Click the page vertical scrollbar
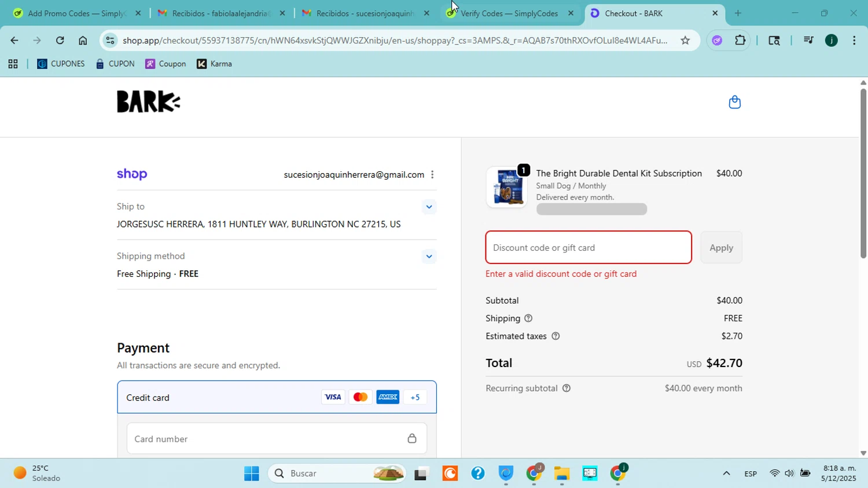The height and width of the screenshot is (488, 868). pos(863,174)
